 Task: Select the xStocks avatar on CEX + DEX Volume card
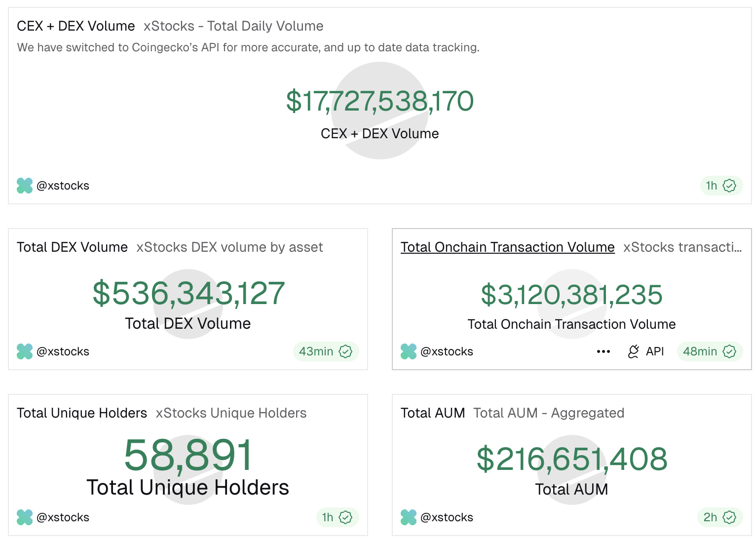click(x=24, y=186)
